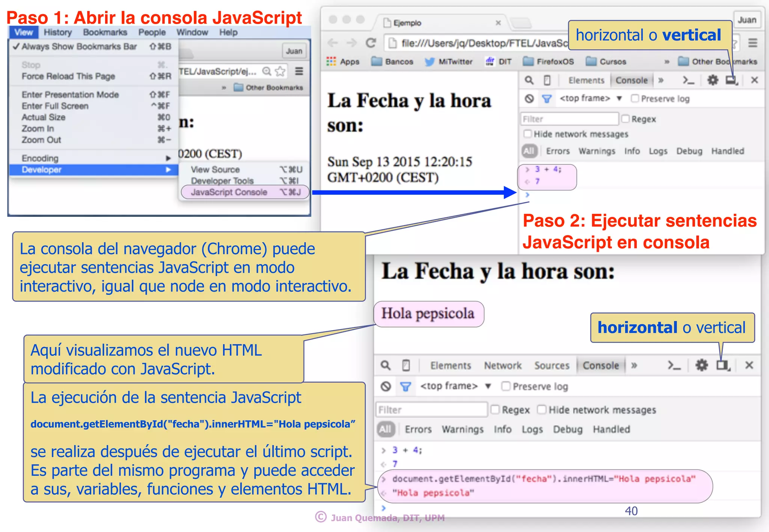Open the Apps bookmarks shortcut
This screenshot has width=769, height=532.
[x=343, y=62]
